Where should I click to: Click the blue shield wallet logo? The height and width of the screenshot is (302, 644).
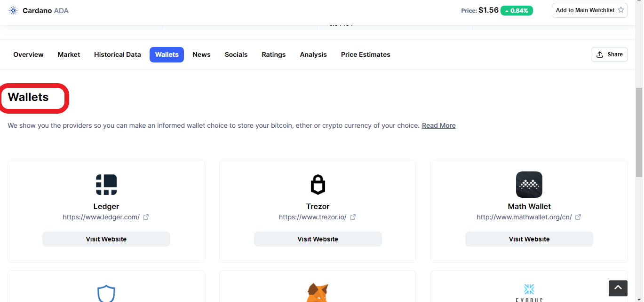[106, 293]
